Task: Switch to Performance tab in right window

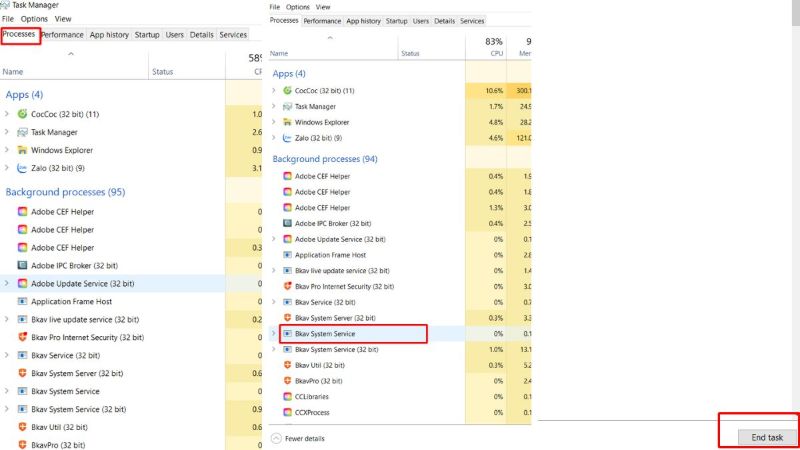Action: click(321, 21)
